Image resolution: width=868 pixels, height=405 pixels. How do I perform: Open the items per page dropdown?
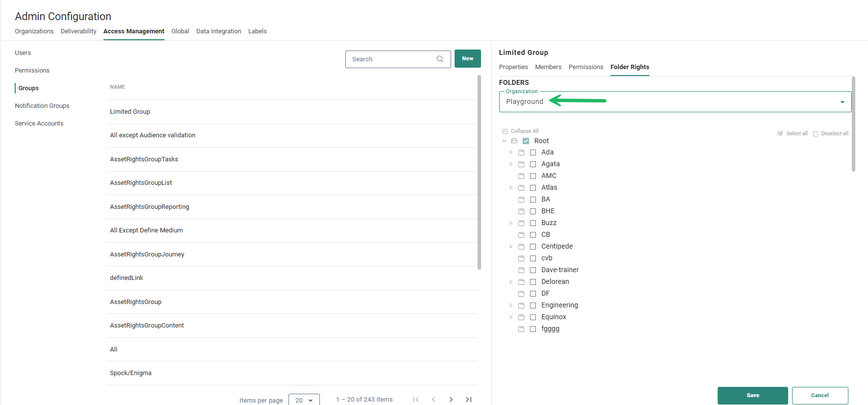pyautogui.click(x=304, y=400)
